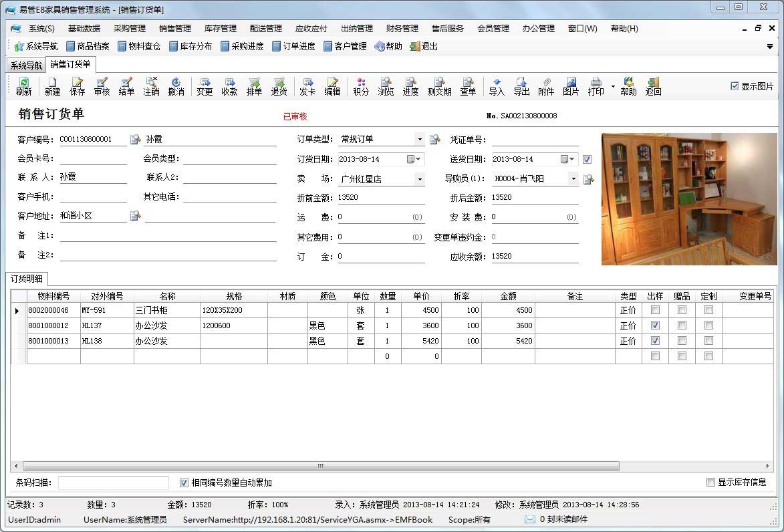
Task: Click the 导入 import icon
Action: pyautogui.click(x=497, y=86)
